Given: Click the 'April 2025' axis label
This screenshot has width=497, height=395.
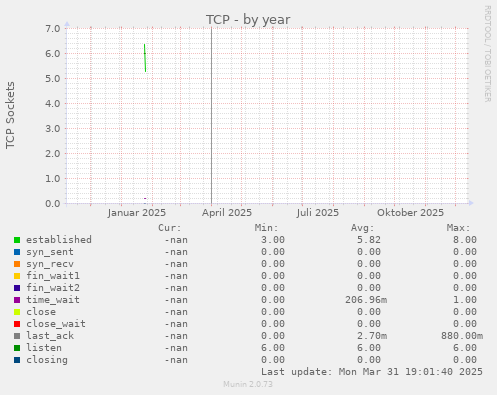Looking at the screenshot, I should click(227, 213).
